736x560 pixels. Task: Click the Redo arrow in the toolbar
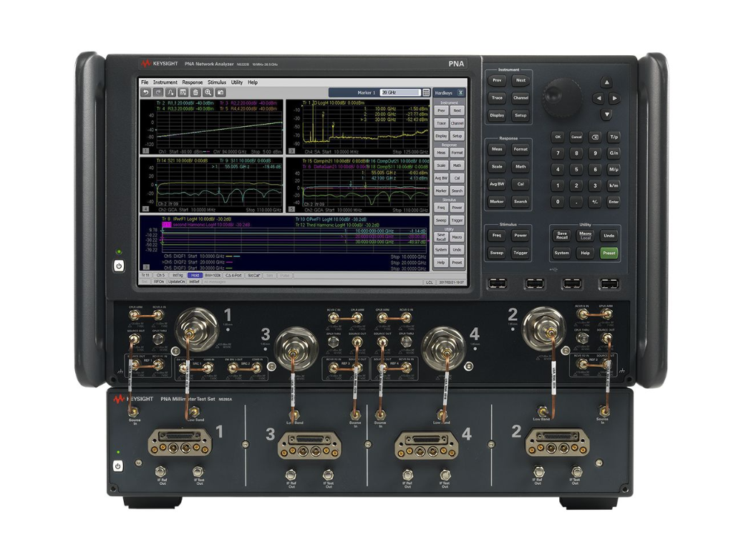point(157,92)
